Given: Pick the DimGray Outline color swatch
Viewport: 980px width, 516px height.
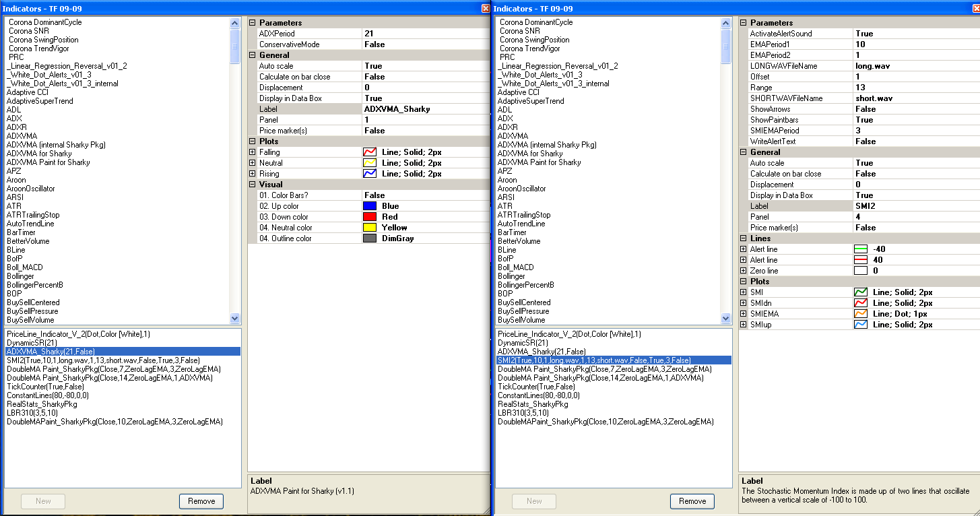Looking at the screenshot, I should 369,238.
